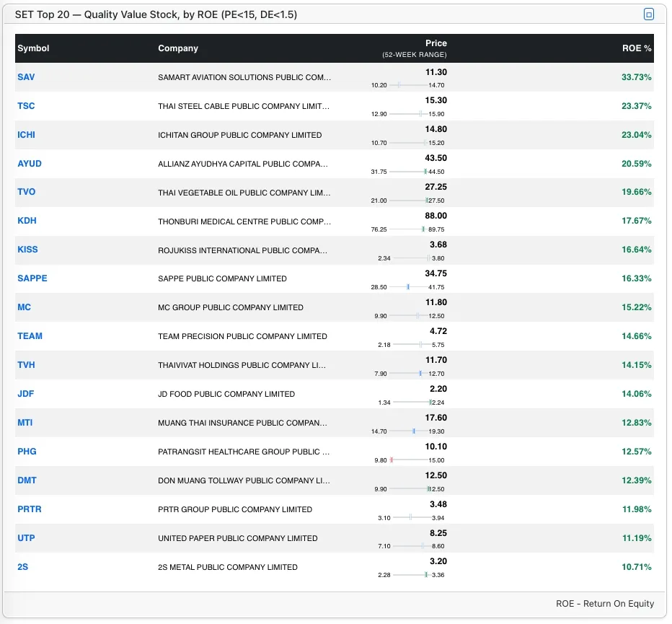Click DMT ROE value 12.39%
Screen dimensions: 672x624
point(637,480)
